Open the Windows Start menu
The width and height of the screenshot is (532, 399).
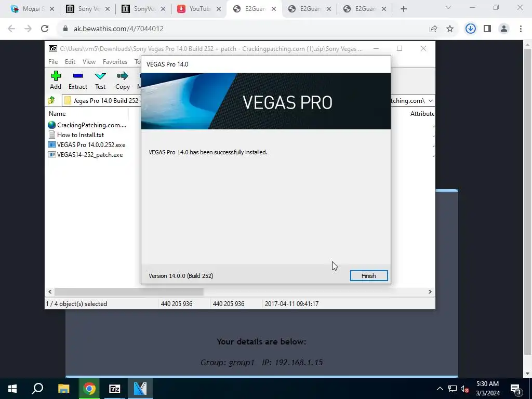point(12,389)
